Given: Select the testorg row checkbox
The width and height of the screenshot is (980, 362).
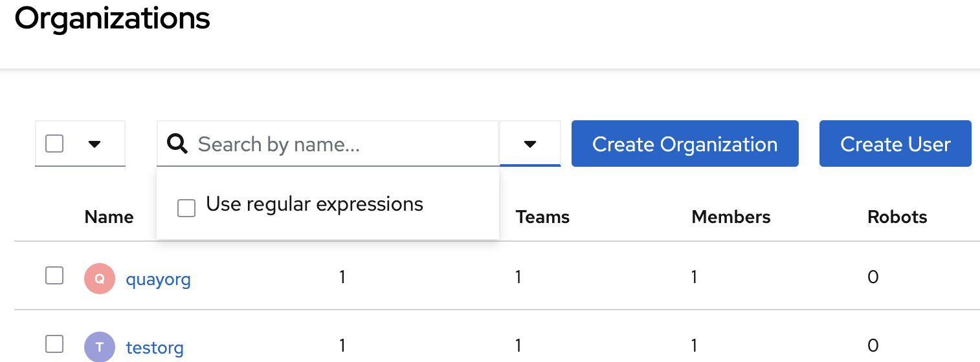Looking at the screenshot, I should click(x=54, y=344).
